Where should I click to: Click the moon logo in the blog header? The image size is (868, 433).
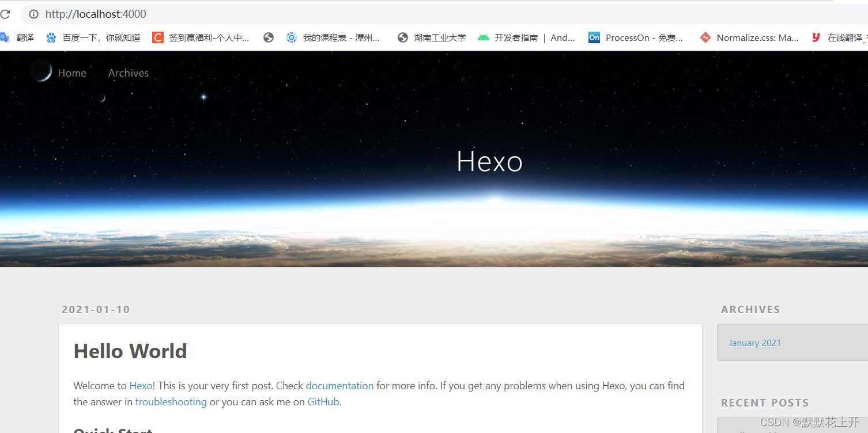(41, 71)
